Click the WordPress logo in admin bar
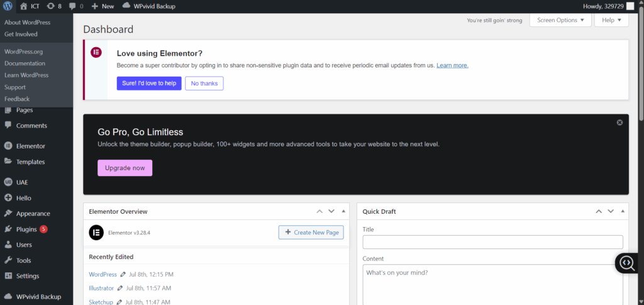This screenshot has width=644, height=305. [x=8, y=6]
